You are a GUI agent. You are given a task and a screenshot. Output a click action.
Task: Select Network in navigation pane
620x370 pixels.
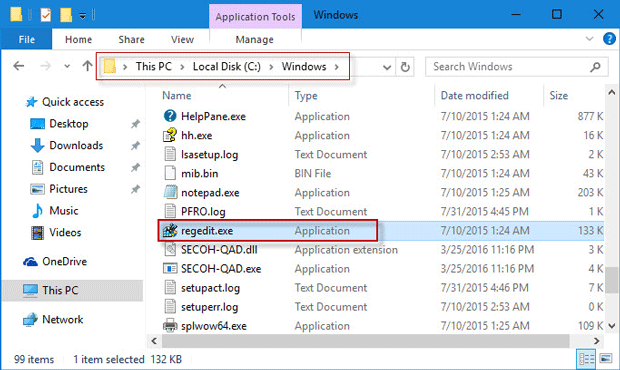pos(53,319)
